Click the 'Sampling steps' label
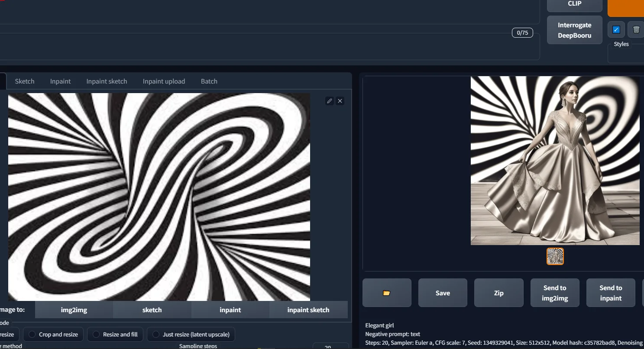This screenshot has height=349, width=644. 198,346
